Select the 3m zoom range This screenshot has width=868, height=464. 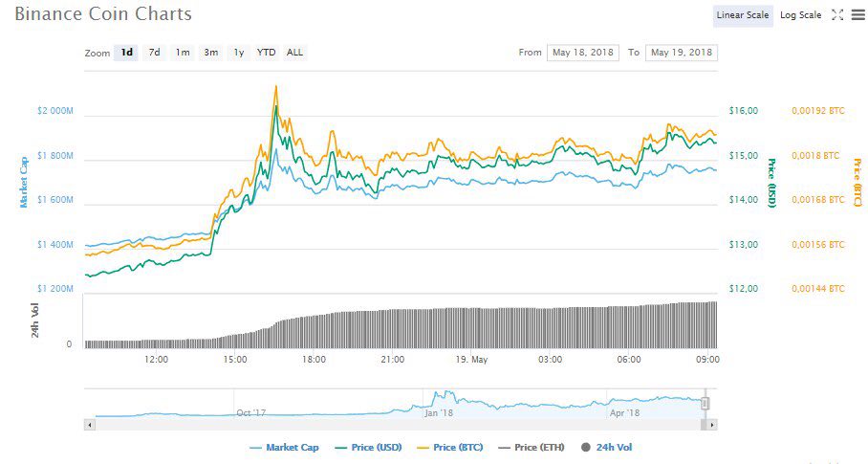click(x=211, y=53)
